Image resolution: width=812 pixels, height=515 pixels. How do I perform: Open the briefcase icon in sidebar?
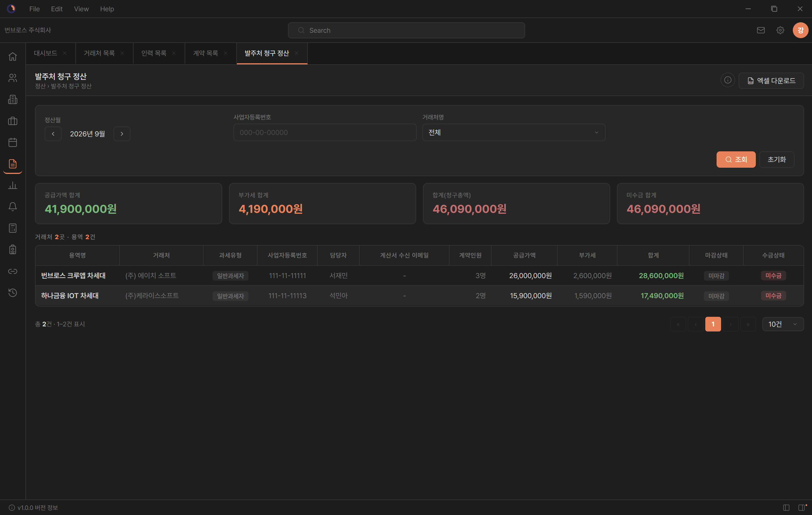[x=12, y=121]
